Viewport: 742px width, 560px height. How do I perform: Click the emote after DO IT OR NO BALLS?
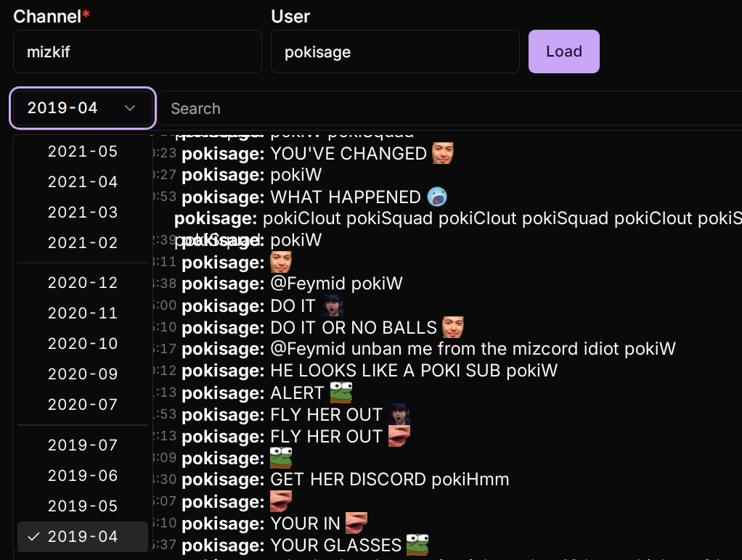coord(453,327)
